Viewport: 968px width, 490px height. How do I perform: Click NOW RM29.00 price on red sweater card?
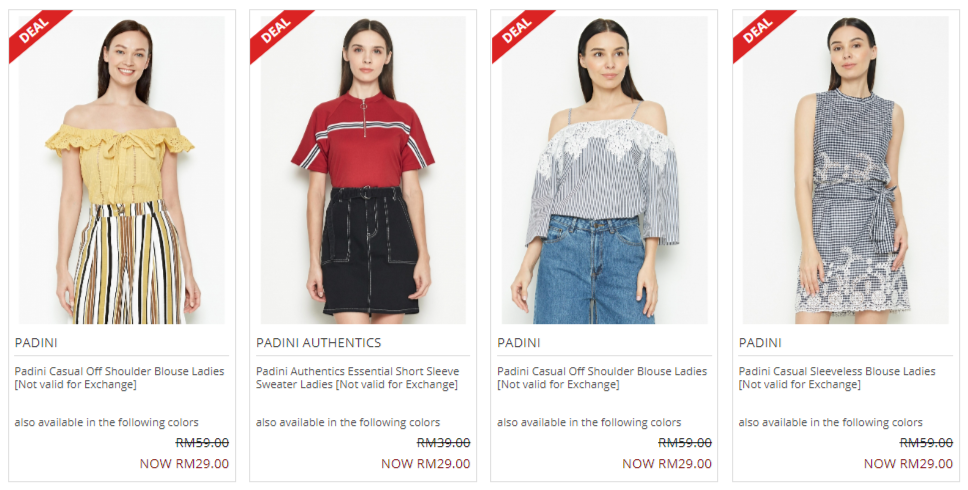click(x=425, y=463)
